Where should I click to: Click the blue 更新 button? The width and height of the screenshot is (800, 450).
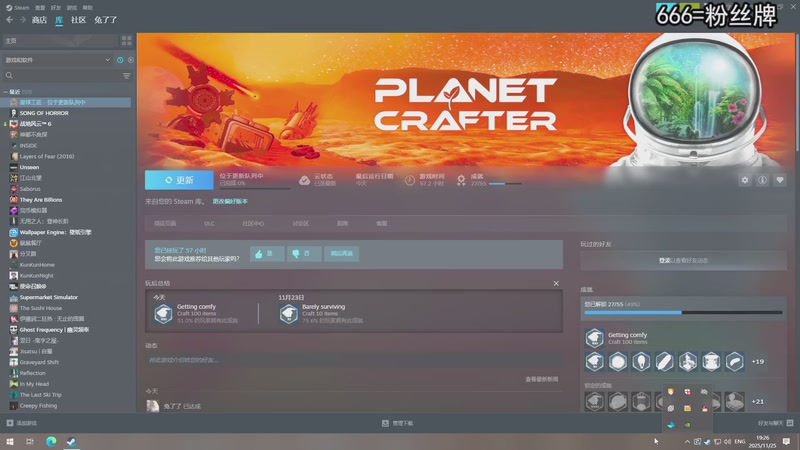click(x=179, y=180)
